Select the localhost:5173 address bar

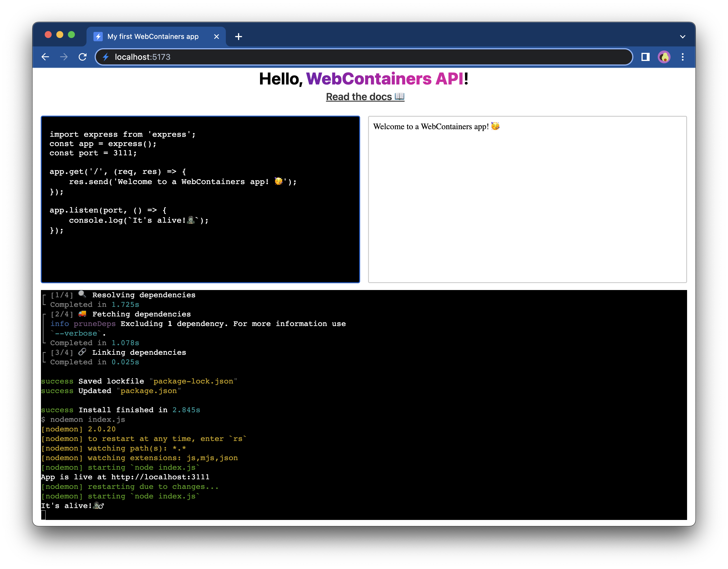pos(364,57)
